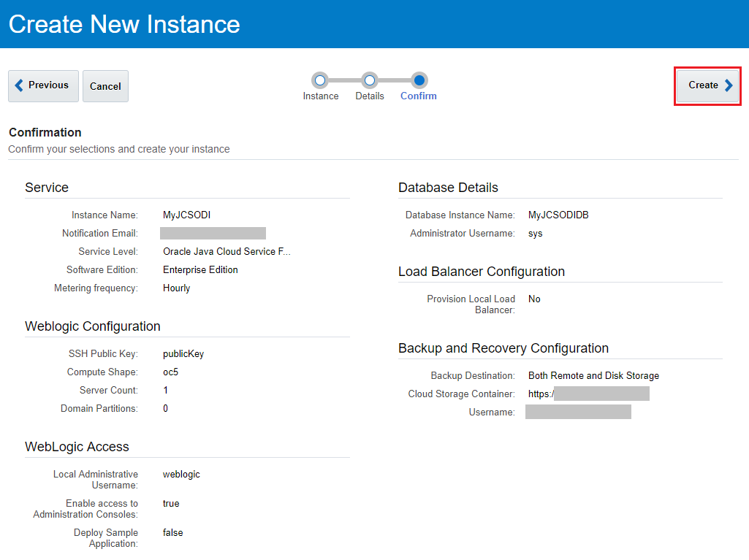Go back with the Previous button
Screen dimensions: 749x560
point(43,85)
